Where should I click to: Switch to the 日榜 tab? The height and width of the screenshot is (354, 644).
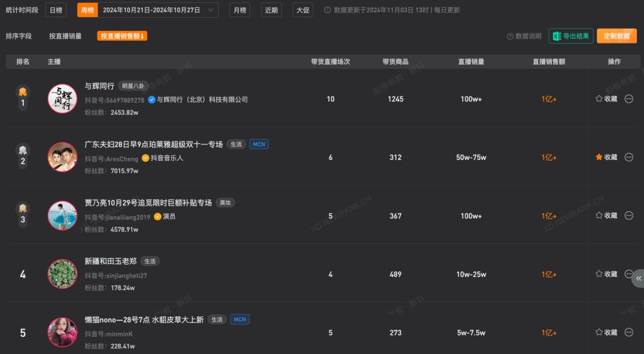click(55, 10)
